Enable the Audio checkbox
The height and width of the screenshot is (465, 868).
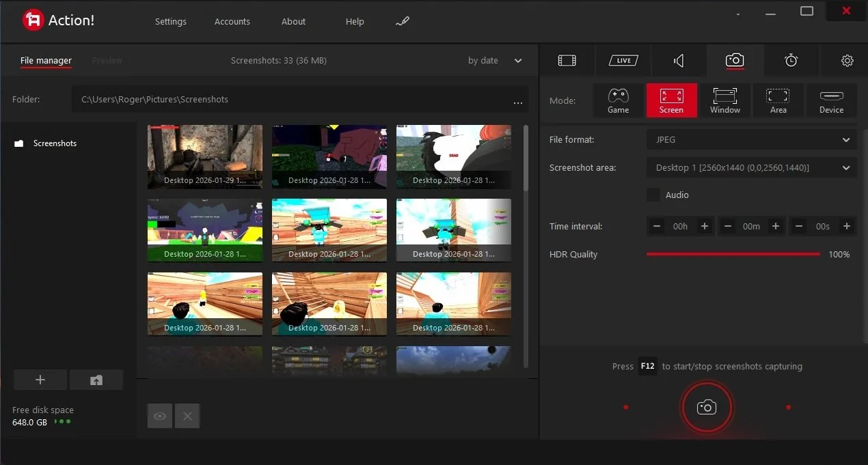point(653,195)
